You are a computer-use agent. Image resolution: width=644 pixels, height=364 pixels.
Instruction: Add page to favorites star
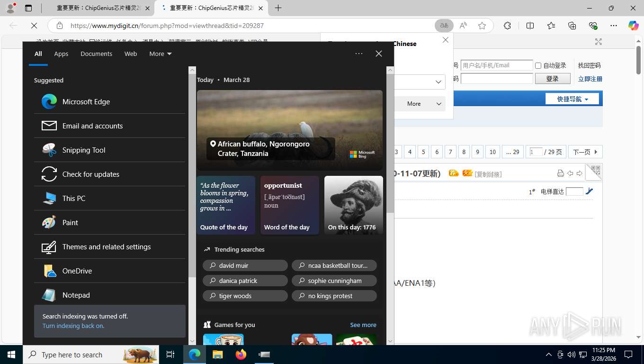[482, 26]
